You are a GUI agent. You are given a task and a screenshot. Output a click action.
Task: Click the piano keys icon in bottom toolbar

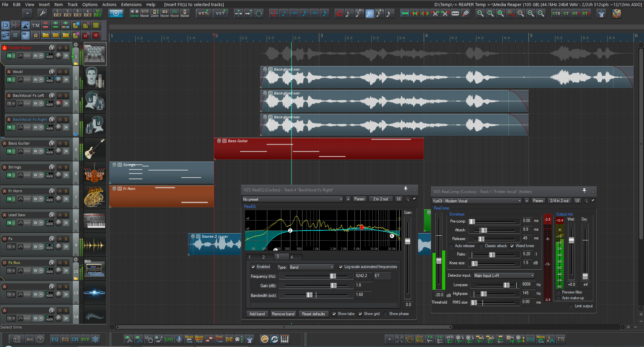click(x=285, y=339)
